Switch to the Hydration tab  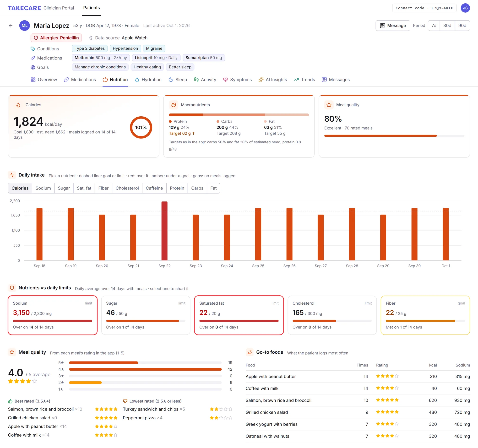pos(148,80)
